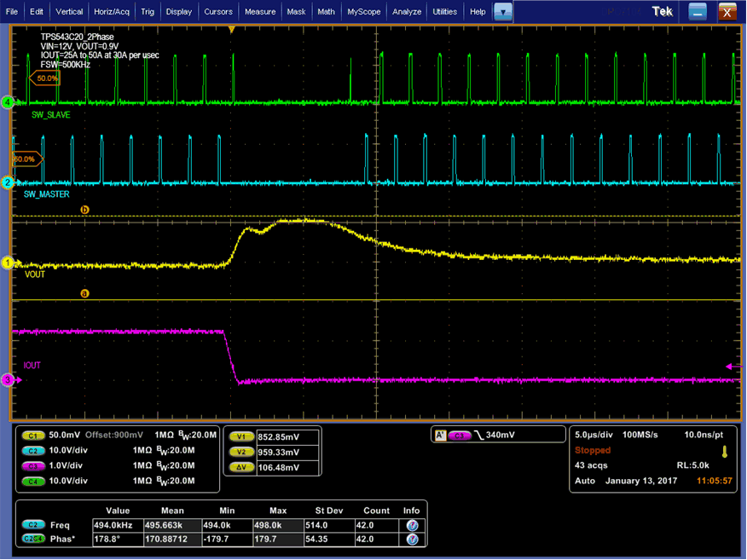The height and width of the screenshot is (560, 747).
Task: Click the Freq measurement info icon
Action: coord(411,526)
